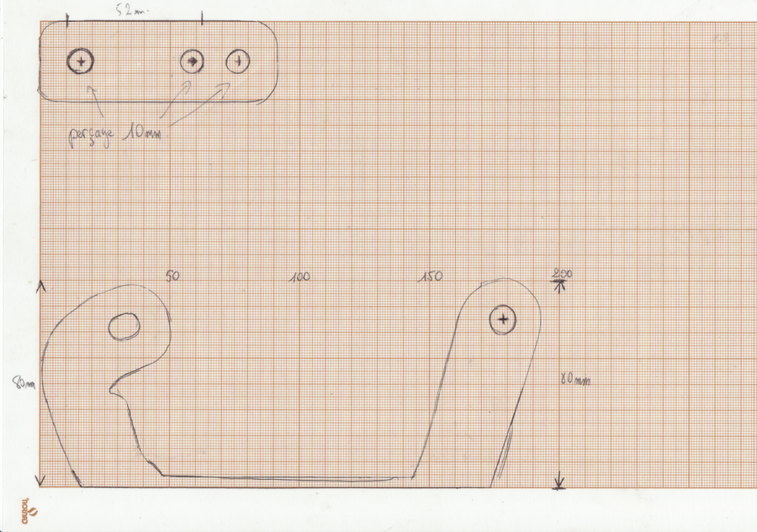Select the "50" scale marking
Screen dimensions: 757x532
172,276
